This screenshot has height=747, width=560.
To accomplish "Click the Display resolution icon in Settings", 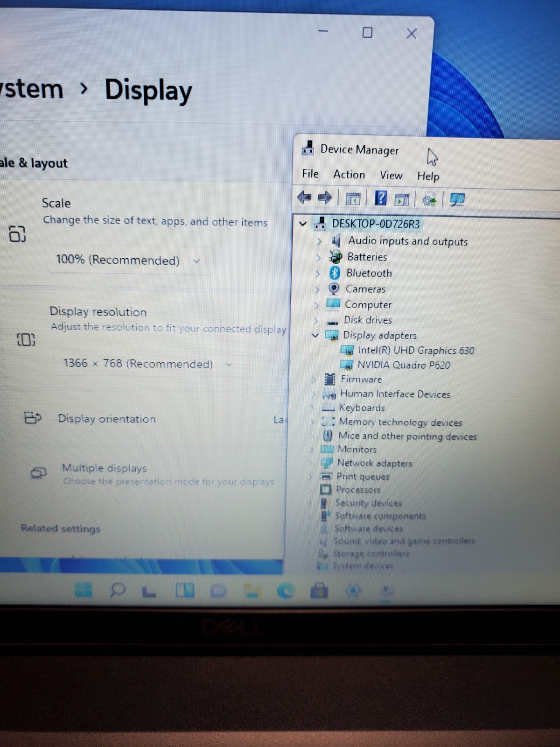I will (x=26, y=339).
